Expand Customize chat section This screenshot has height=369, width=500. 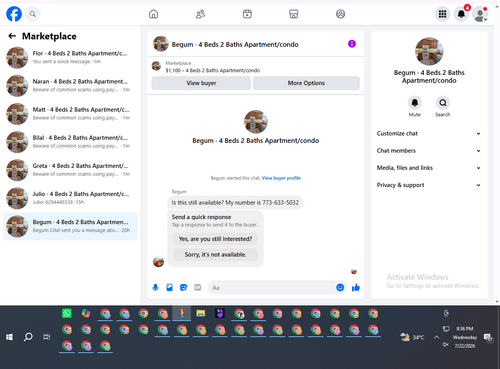tap(429, 133)
